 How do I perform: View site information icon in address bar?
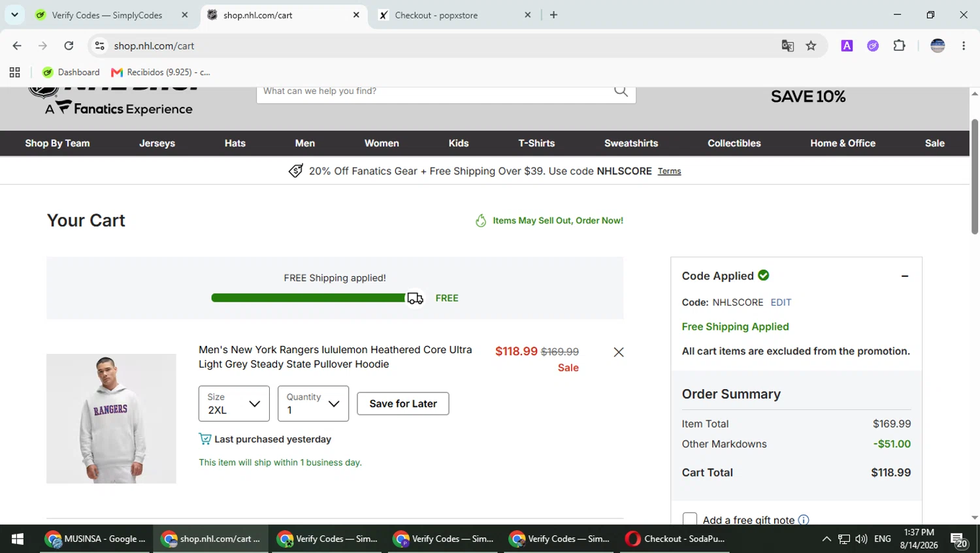coord(99,46)
